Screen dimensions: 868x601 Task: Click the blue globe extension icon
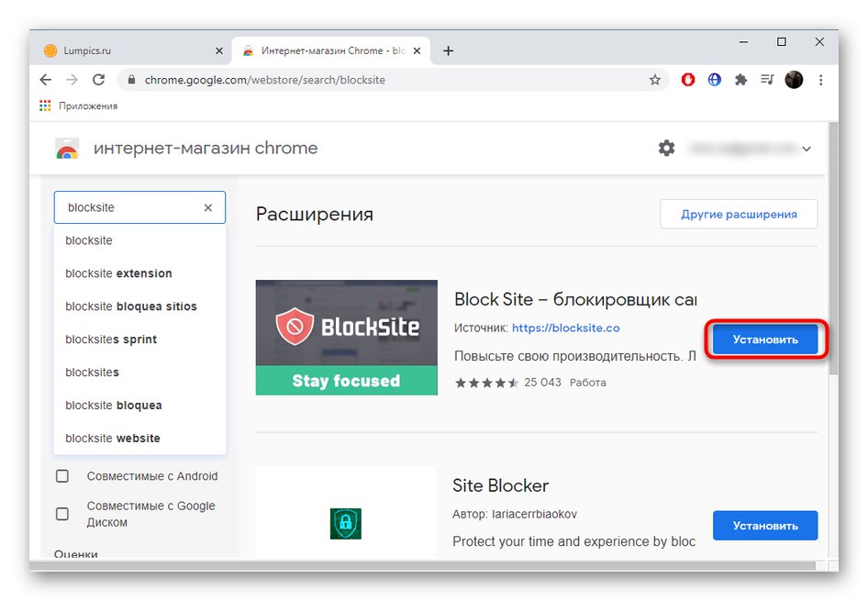[x=714, y=79]
